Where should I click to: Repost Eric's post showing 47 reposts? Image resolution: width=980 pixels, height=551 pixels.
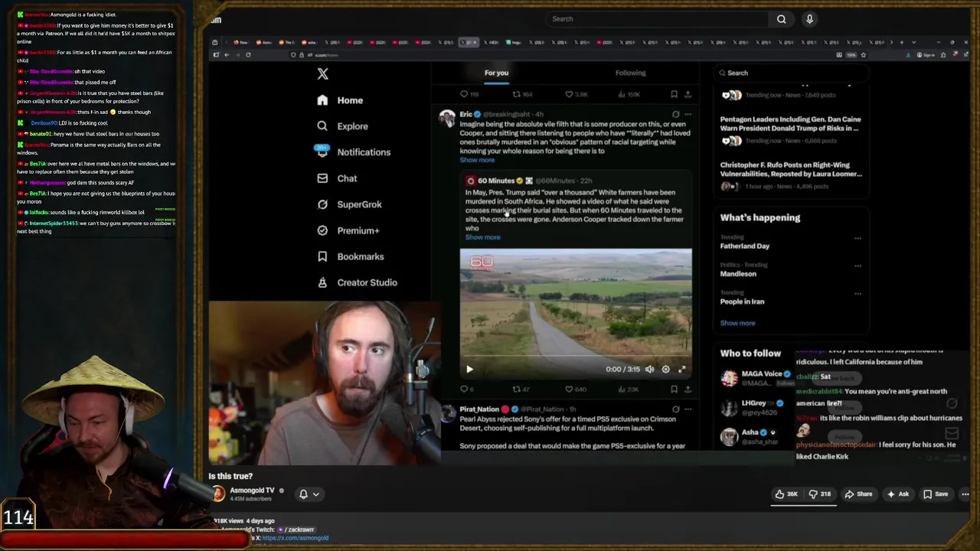point(521,389)
